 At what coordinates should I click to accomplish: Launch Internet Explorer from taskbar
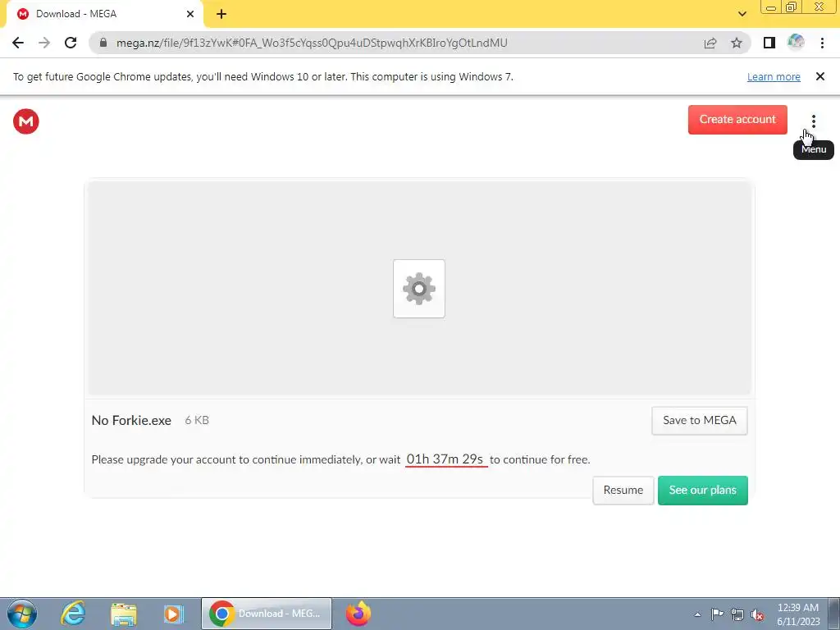click(73, 614)
